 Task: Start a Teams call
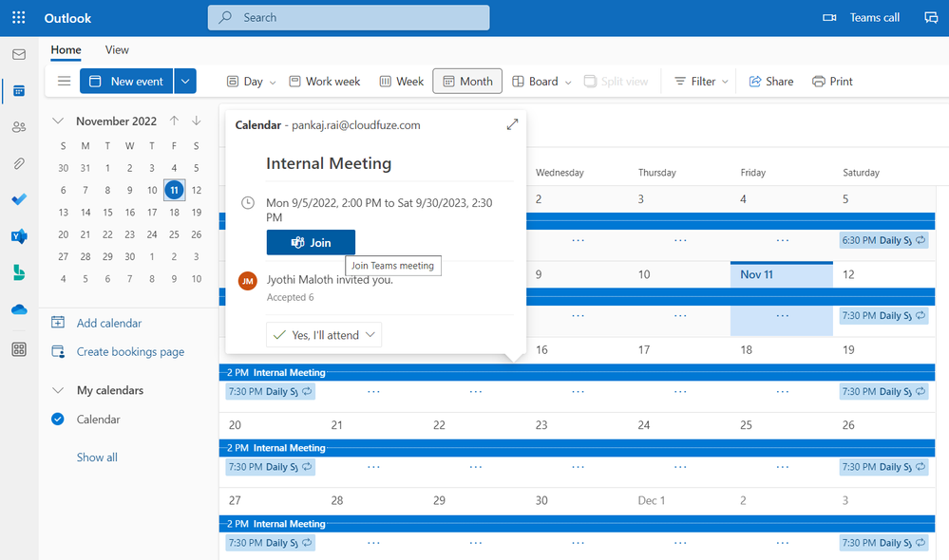pos(861,17)
